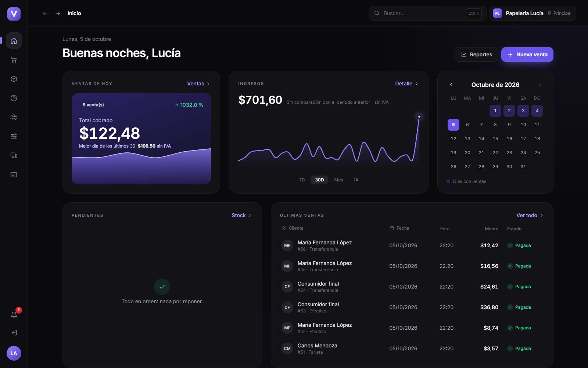Click in the Buscar search field
The width and height of the screenshot is (588, 368).
[x=427, y=13]
